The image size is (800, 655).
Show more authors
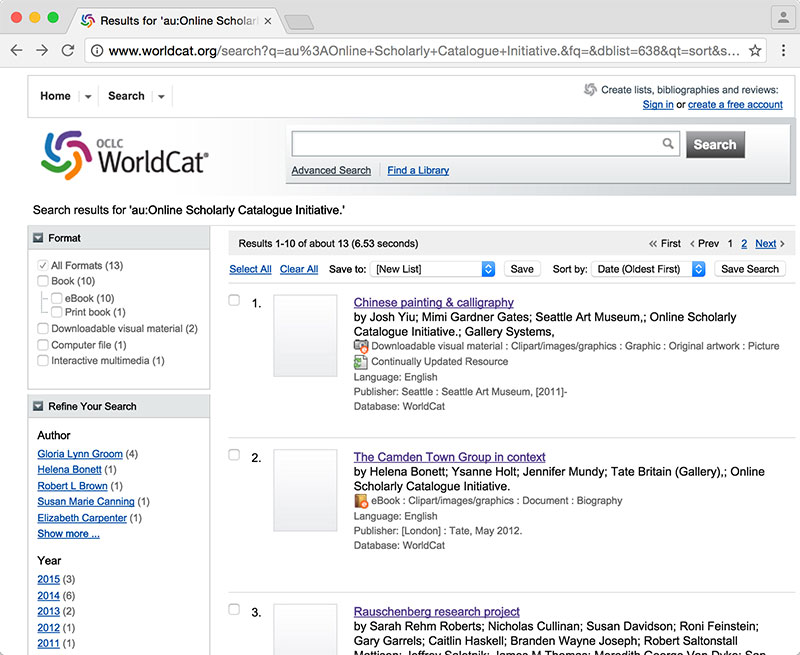[68, 534]
